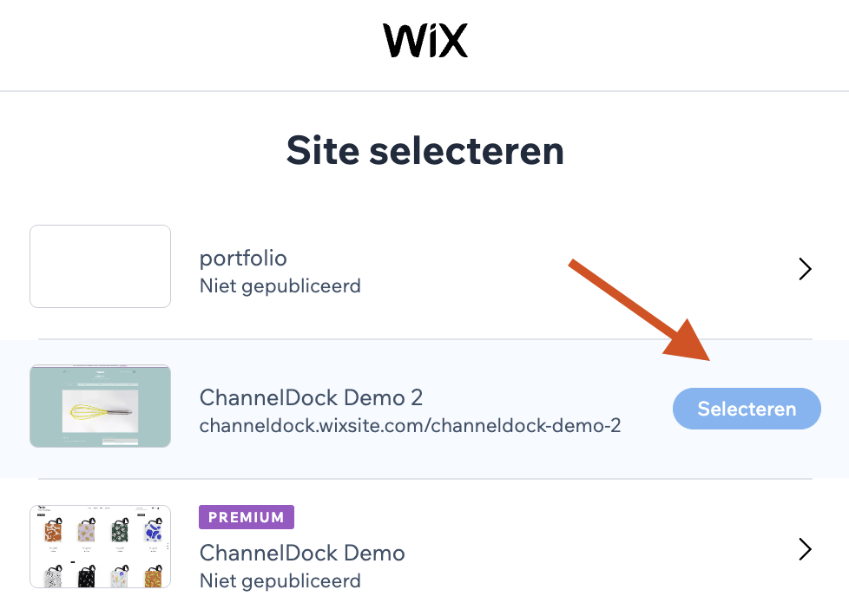Click the Wix logo at top
This screenshot has height=616, width=849.
click(425, 40)
